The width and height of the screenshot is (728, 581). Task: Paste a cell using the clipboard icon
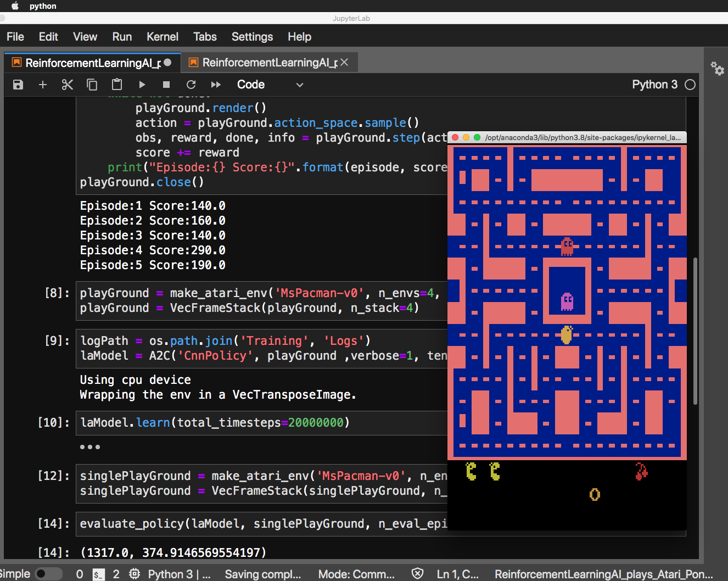tap(116, 85)
